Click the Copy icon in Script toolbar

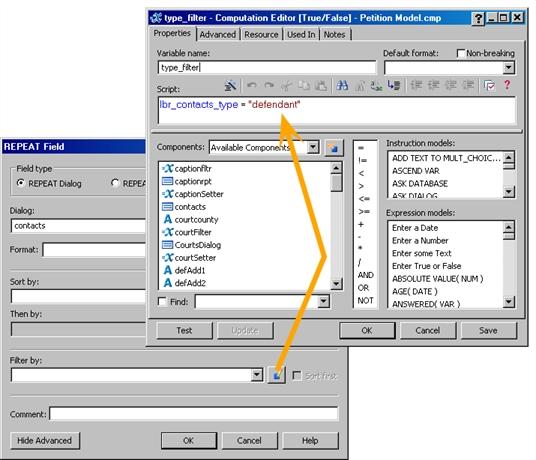point(304,85)
